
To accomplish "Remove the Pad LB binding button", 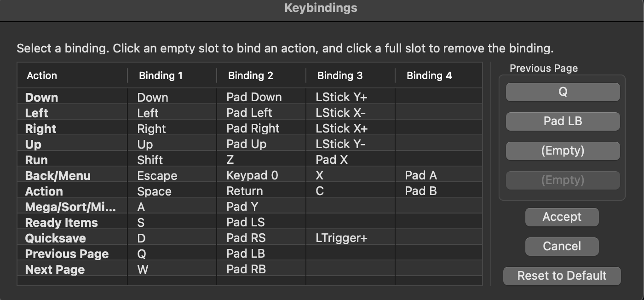I will (563, 121).
